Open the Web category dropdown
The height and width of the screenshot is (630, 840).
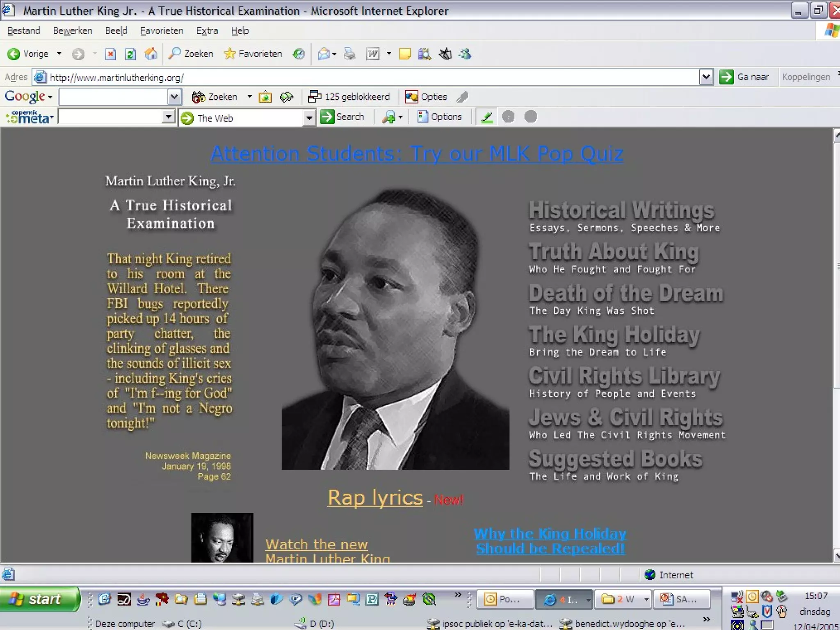pyautogui.click(x=309, y=118)
